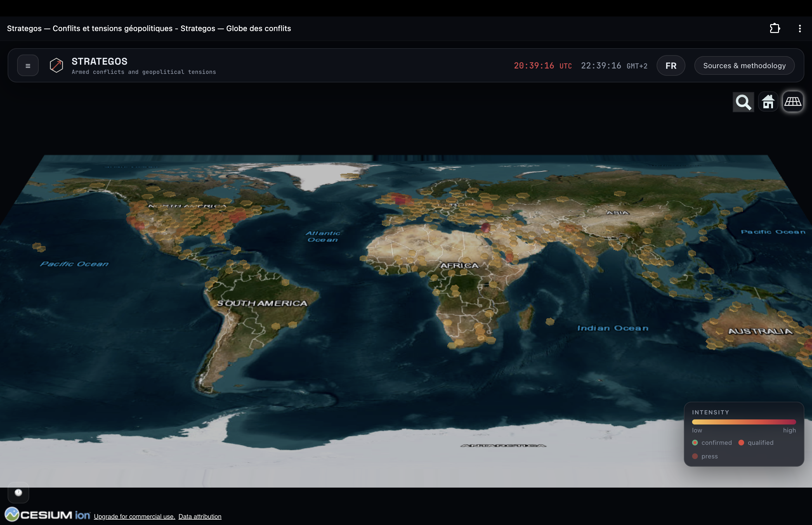Click 'Armed conflicts and geopolitical tensions' subtitle
The image size is (812, 525).
(x=144, y=72)
